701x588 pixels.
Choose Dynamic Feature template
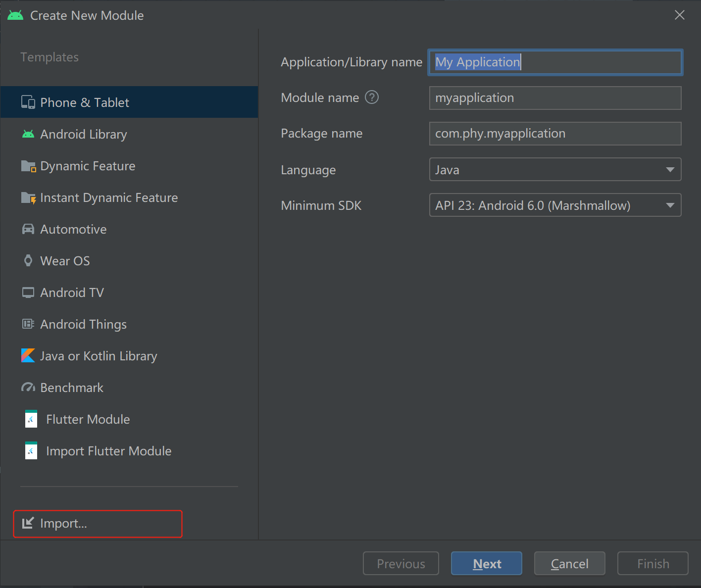129,165
